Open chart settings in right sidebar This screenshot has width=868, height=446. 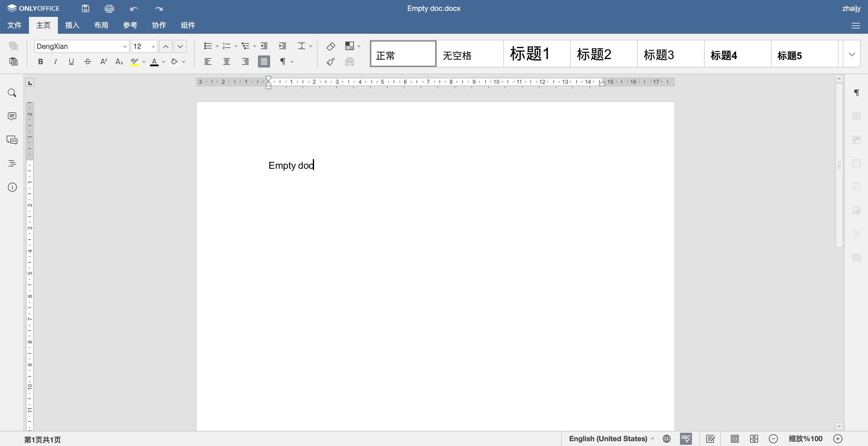pyautogui.click(x=857, y=210)
